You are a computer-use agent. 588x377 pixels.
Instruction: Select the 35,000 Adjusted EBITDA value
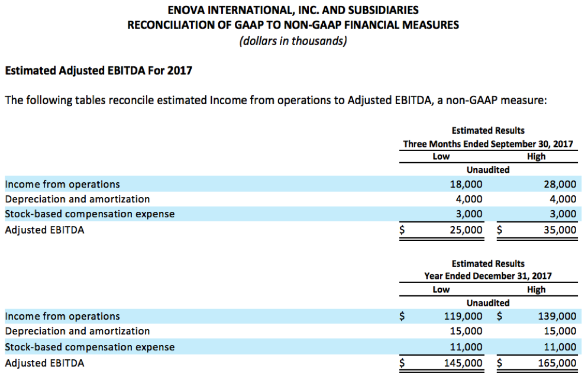pos(560,230)
